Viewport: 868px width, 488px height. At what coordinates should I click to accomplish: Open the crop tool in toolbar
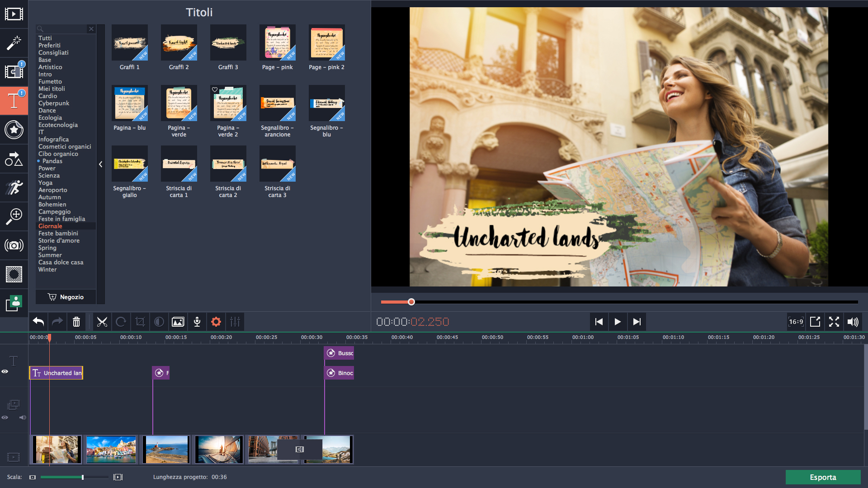click(140, 322)
